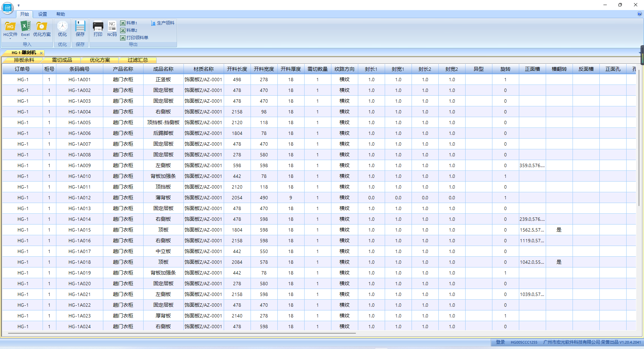
Task: Click the 中立板 cell
Action: 163,251
